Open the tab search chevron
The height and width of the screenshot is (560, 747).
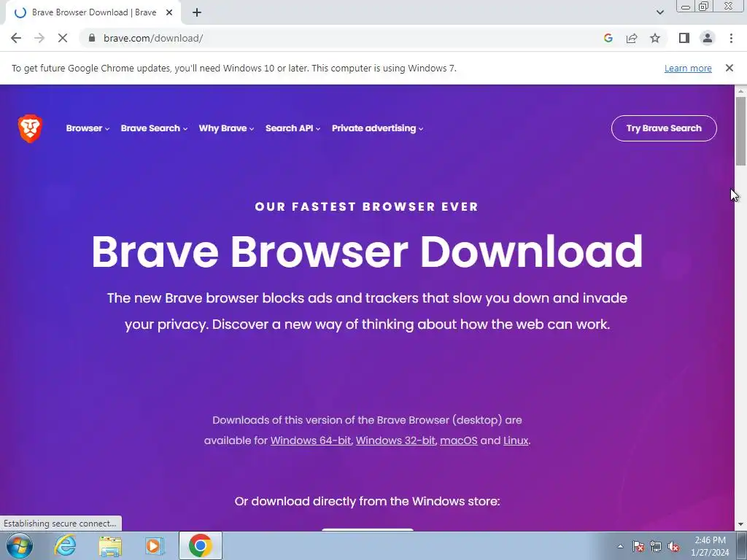click(x=659, y=12)
